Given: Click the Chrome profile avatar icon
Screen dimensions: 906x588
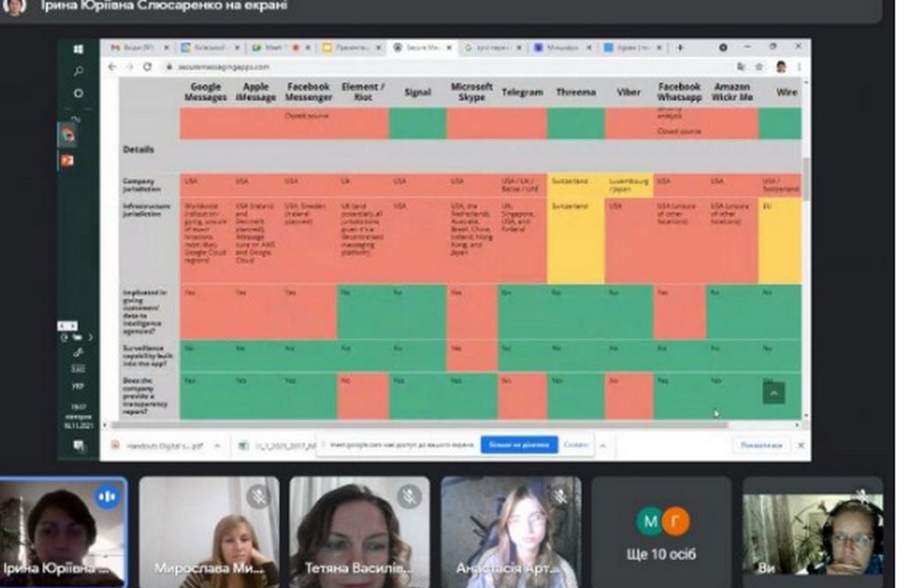Looking at the screenshot, I should (781, 66).
